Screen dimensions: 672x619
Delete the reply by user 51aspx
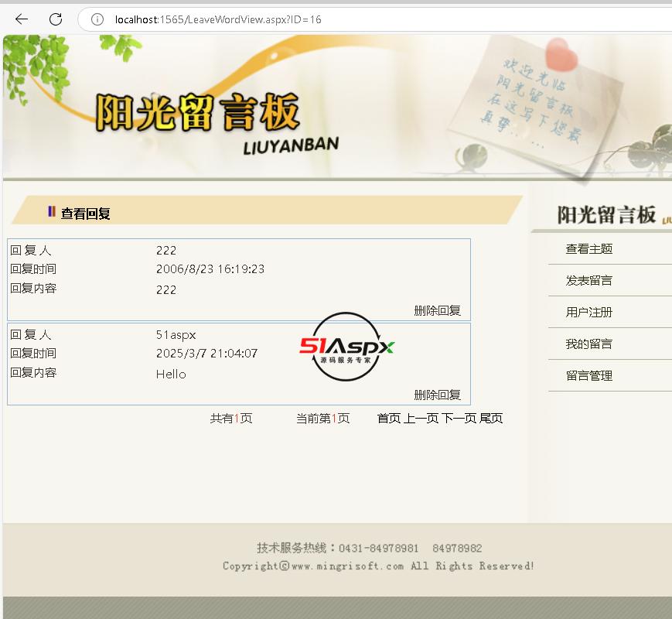point(437,395)
